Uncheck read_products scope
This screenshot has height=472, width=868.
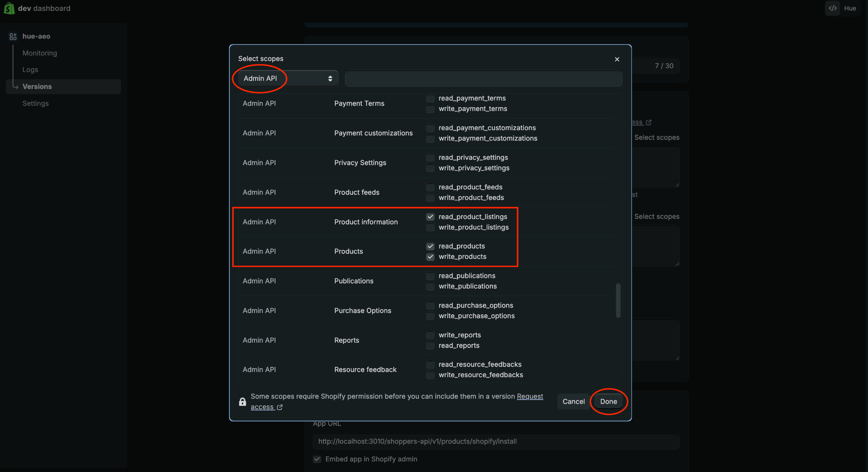[x=430, y=246]
